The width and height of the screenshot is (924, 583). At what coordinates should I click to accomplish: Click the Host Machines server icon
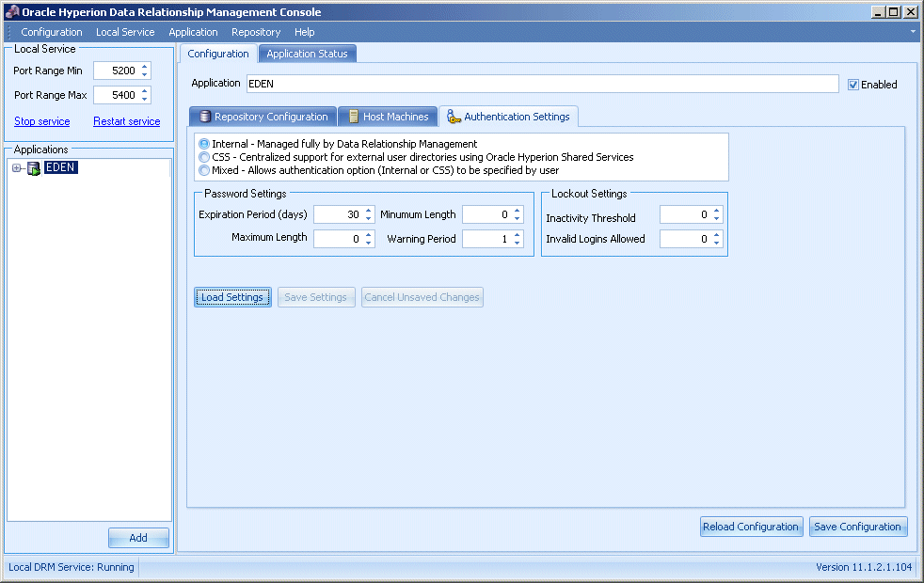click(354, 117)
